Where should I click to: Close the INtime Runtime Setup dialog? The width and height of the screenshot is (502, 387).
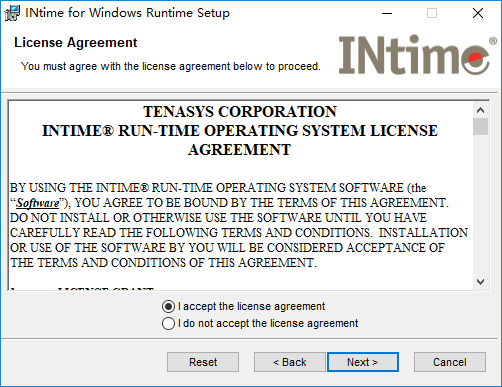tap(478, 13)
